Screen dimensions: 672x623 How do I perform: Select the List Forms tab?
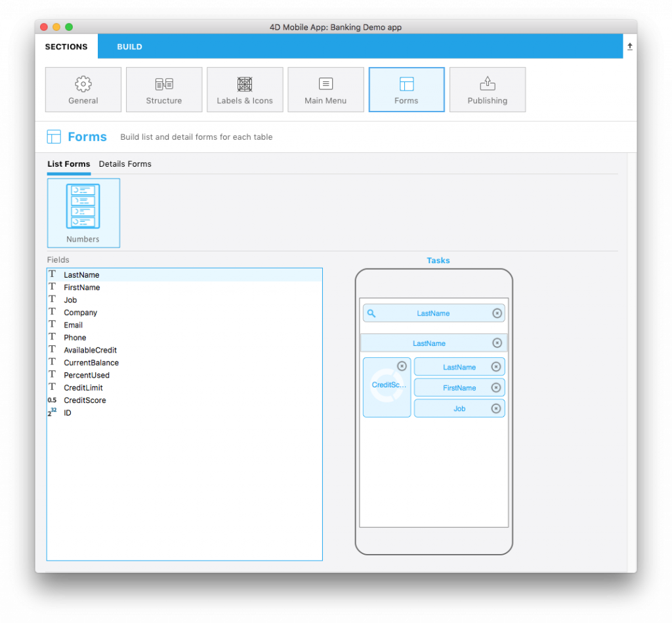tap(68, 164)
